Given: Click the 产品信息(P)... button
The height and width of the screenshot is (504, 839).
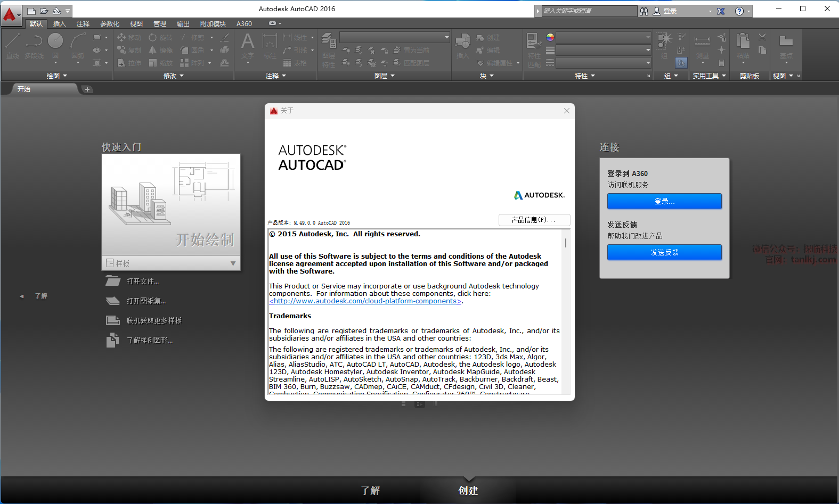Looking at the screenshot, I should pos(534,220).
